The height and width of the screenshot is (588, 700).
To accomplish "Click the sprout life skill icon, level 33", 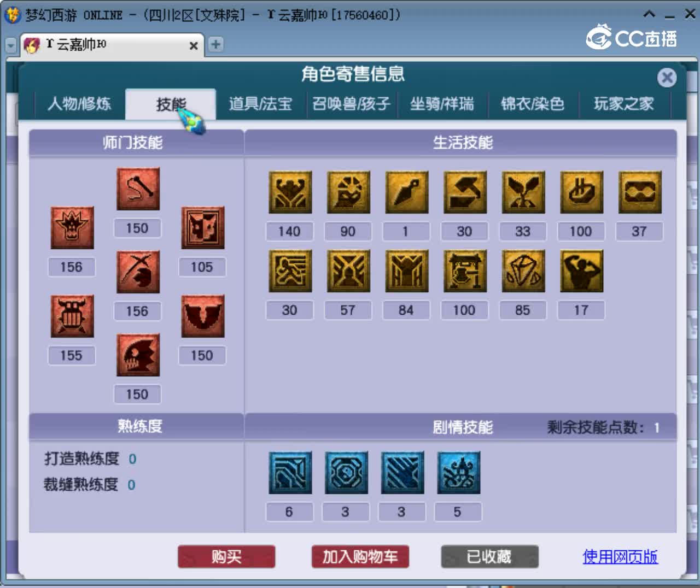I will (523, 192).
